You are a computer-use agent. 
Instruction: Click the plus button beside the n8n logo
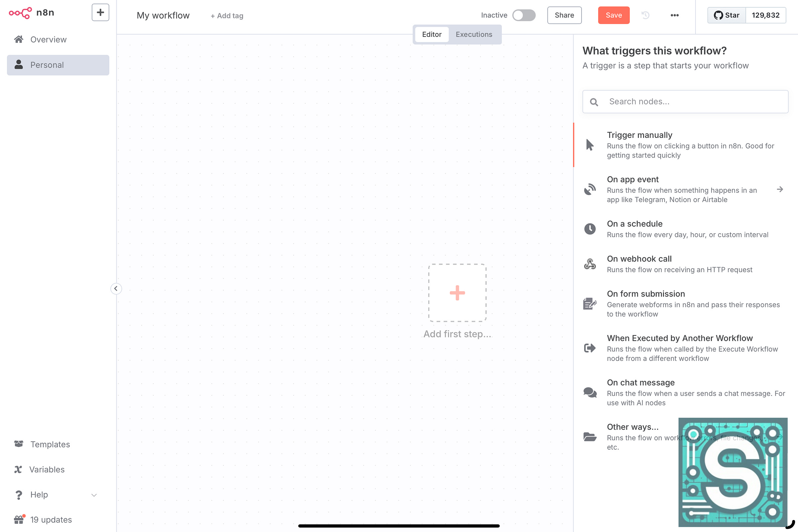tap(100, 13)
